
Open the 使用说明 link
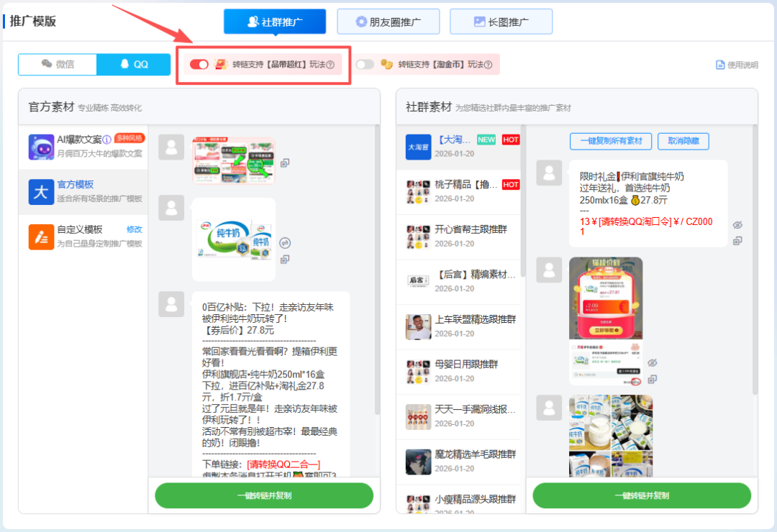point(737,65)
